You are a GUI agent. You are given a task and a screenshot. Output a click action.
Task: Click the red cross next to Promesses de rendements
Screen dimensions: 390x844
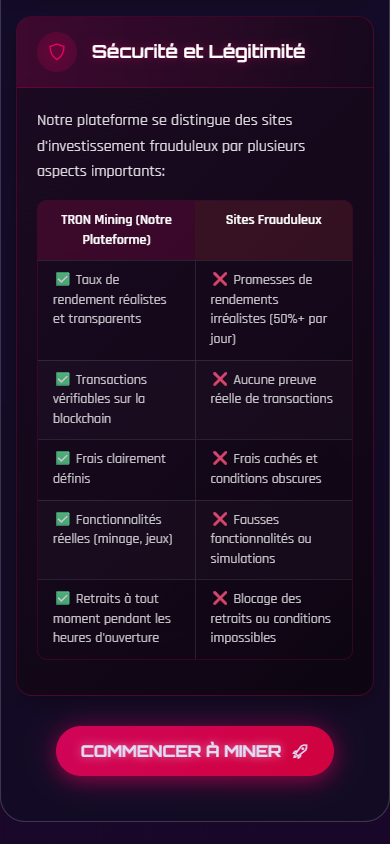click(x=220, y=279)
